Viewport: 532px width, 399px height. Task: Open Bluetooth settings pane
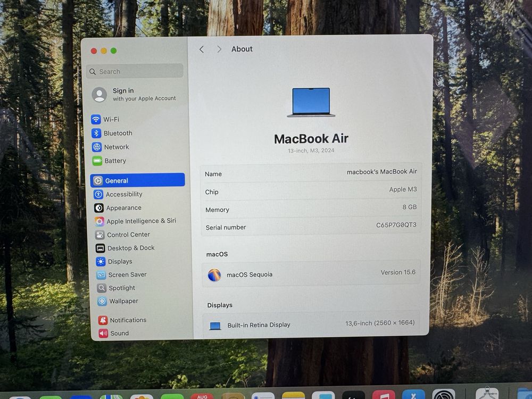point(112,133)
